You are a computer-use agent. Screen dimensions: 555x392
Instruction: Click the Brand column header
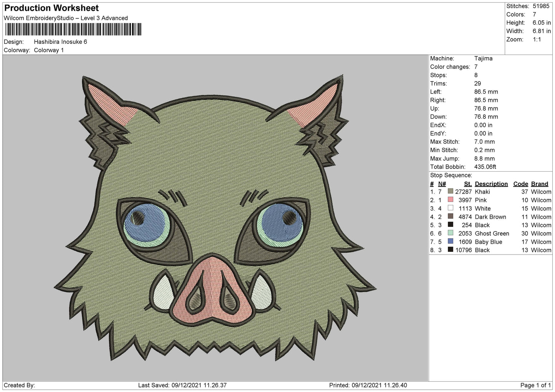[540, 184]
